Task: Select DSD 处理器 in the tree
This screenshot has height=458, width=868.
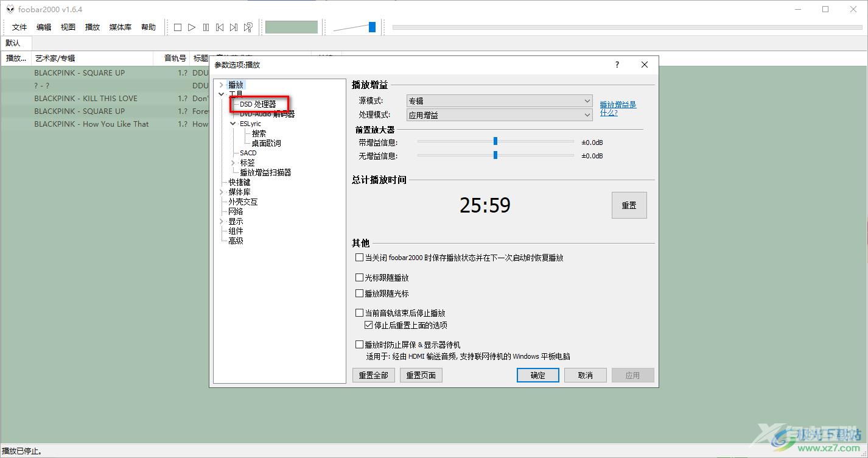Action: pos(258,104)
